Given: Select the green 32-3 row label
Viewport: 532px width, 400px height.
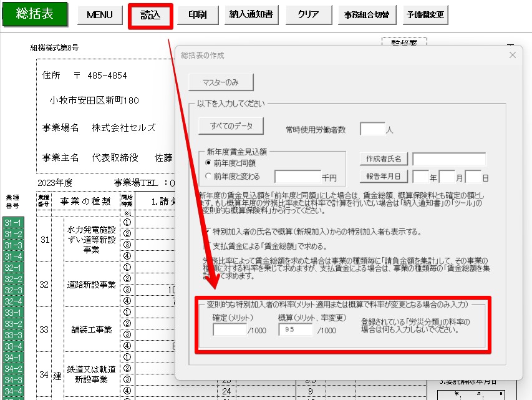Looking at the screenshot, I should pos(13,290).
